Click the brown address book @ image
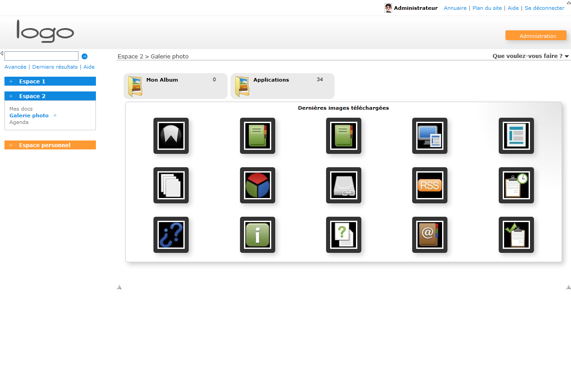The width and height of the screenshot is (571, 392). (x=430, y=235)
